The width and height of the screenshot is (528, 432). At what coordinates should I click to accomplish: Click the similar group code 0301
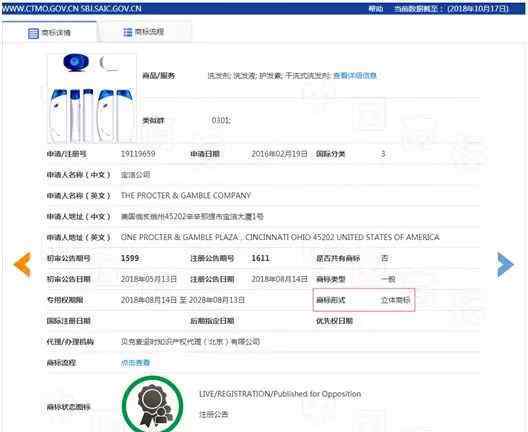(x=221, y=120)
